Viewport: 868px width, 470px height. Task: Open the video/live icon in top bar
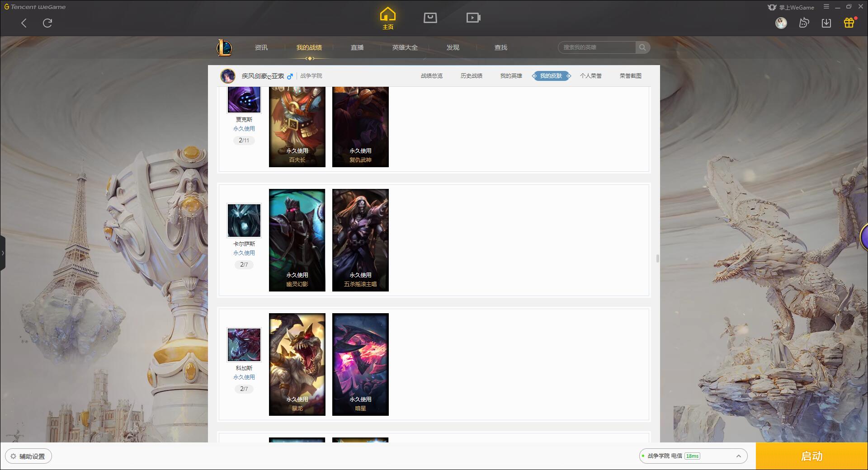click(x=473, y=18)
